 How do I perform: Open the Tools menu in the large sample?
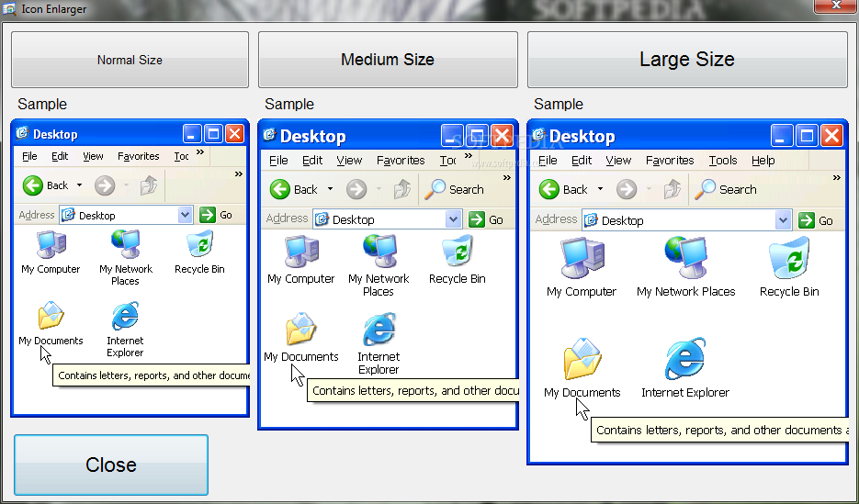[723, 161]
